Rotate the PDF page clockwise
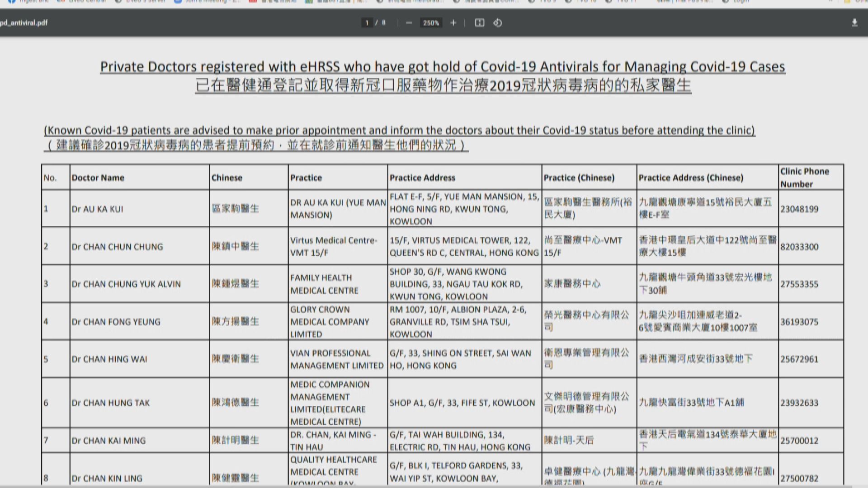 coord(498,23)
